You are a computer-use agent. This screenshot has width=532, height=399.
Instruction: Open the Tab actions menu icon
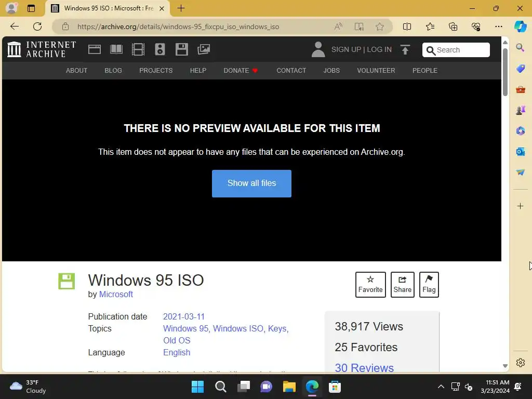tap(31, 8)
